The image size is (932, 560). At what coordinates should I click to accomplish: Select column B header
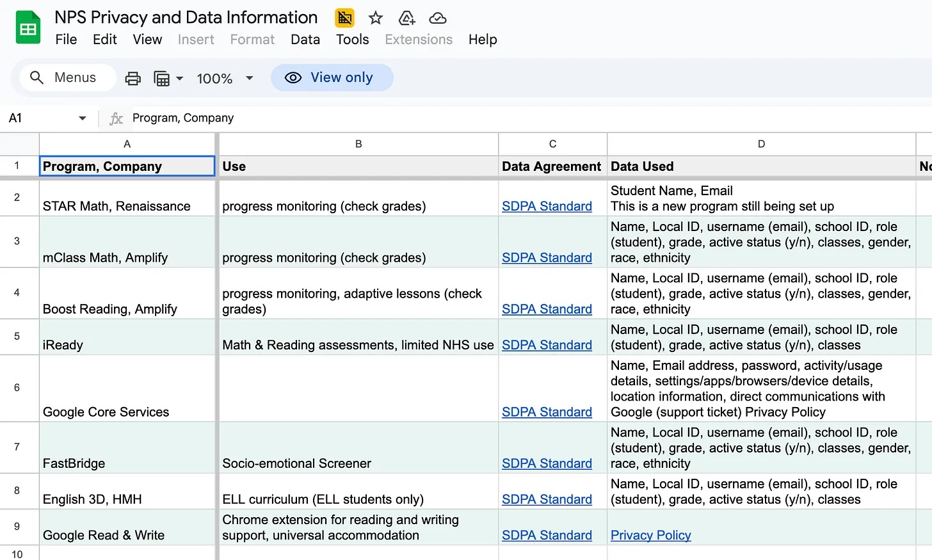[358, 144]
